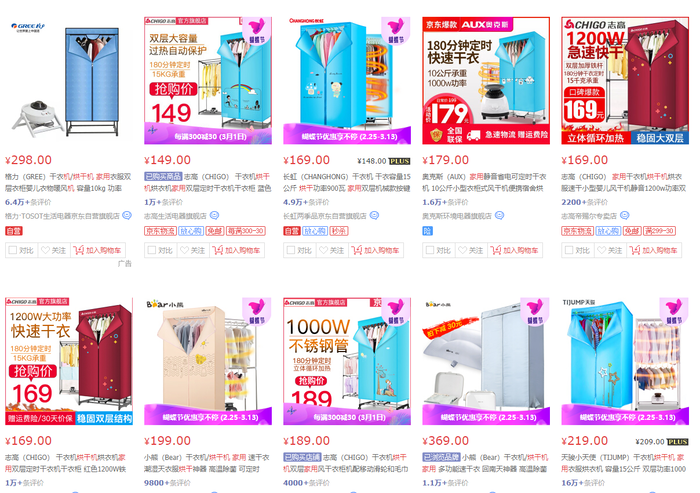Tick 对比 checkbox for ¥169 Changhong dryer
Image resolution: width=700 pixels, height=493 pixels.
[299, 250]
